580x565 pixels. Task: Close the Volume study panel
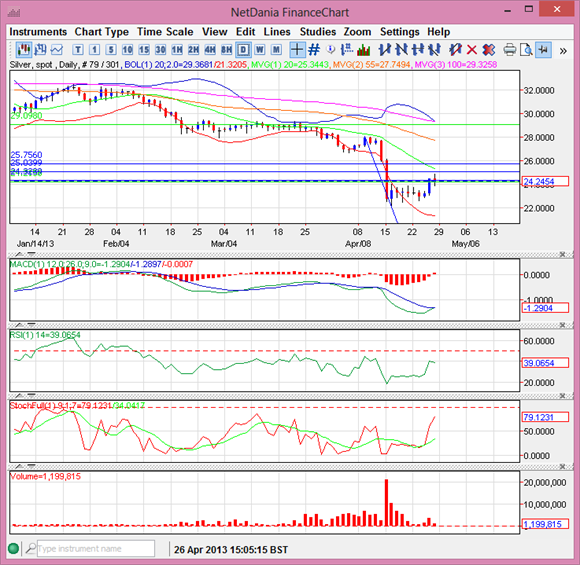[562, 467]
